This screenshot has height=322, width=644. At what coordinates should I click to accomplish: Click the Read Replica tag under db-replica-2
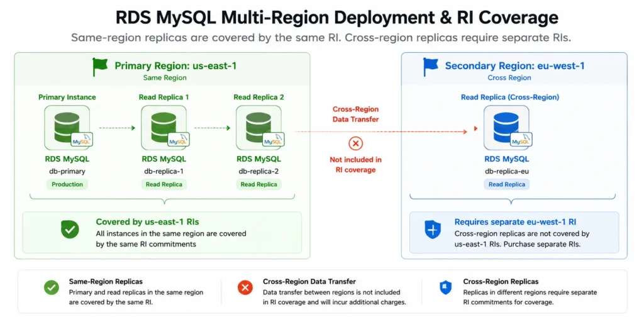(x=258, y=184)
